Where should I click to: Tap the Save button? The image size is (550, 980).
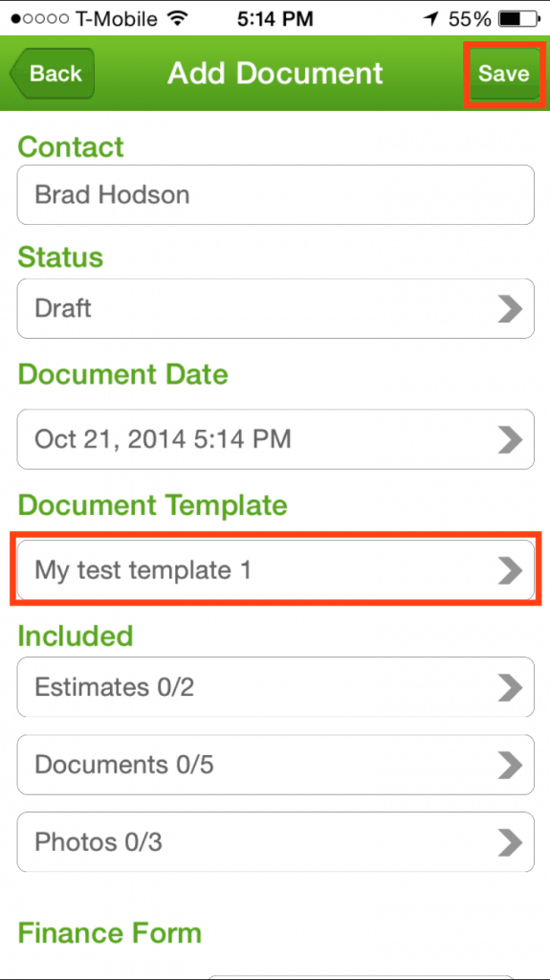pos(504,74)
